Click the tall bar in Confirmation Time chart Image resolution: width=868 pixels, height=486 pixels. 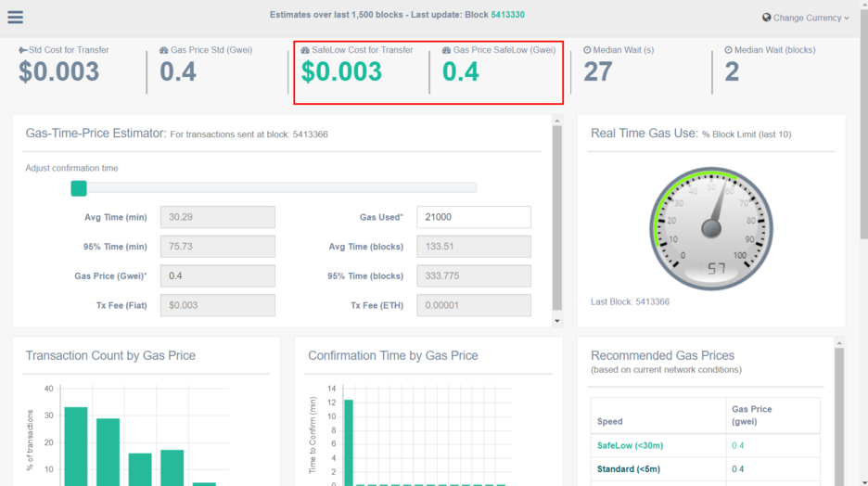pos(349,442)
